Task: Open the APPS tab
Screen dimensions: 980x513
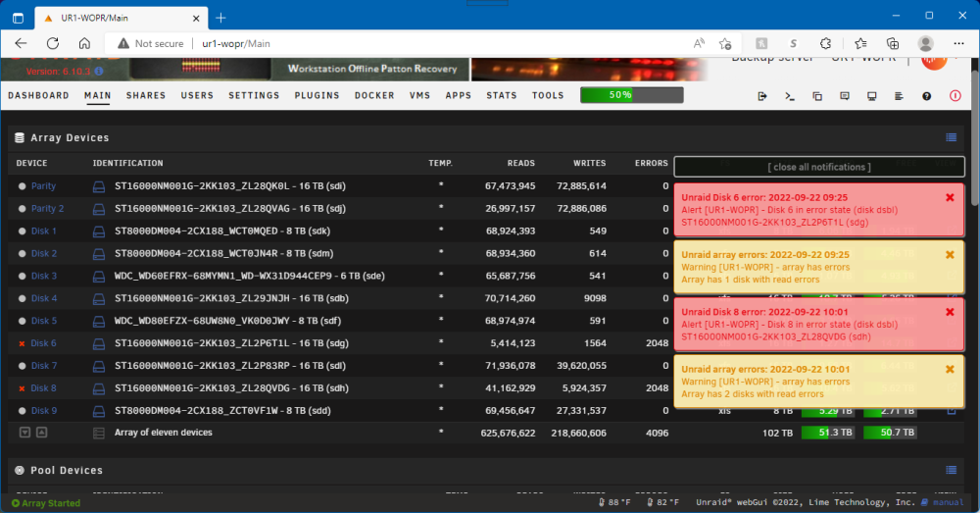Action: (458, 96)
